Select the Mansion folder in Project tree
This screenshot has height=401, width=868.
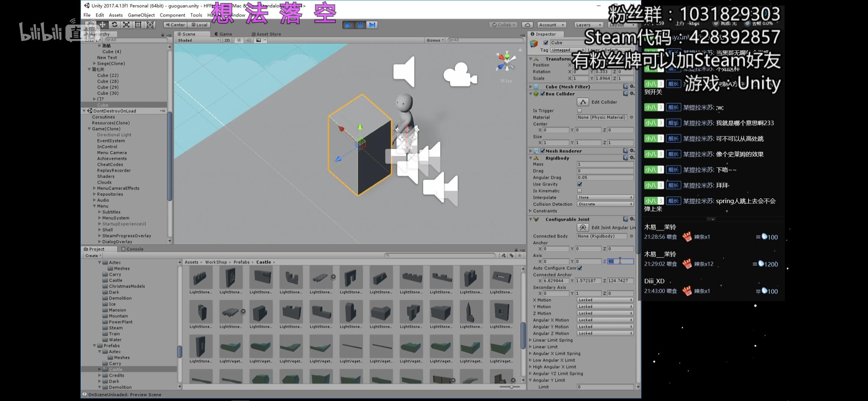pyautogui.click(x=117, y=310)
